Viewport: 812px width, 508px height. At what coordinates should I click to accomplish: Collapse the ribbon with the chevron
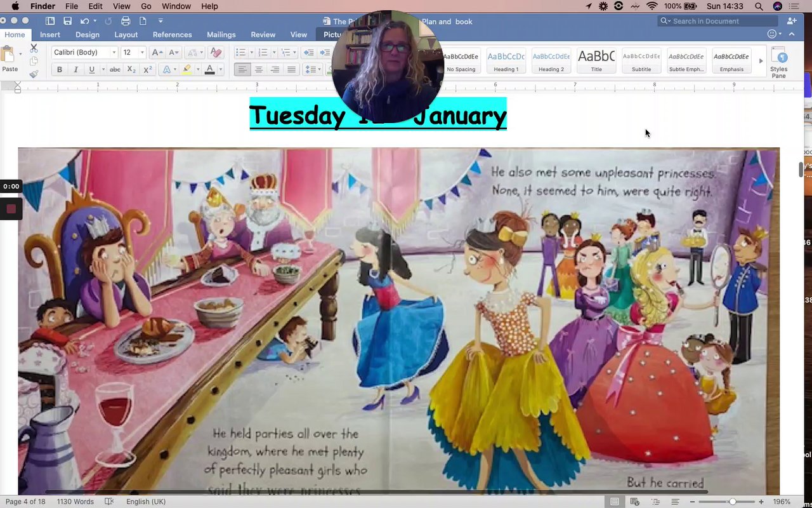click(x=791, y=34)
